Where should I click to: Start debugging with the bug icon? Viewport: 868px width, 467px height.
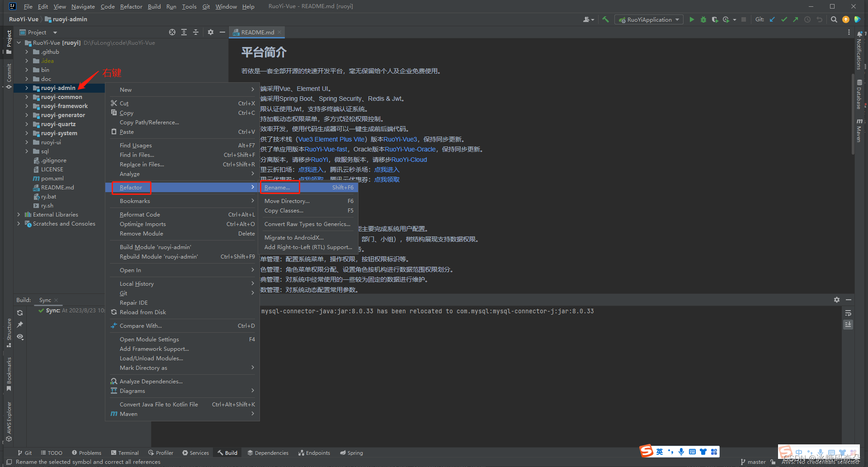click(703, 19)
